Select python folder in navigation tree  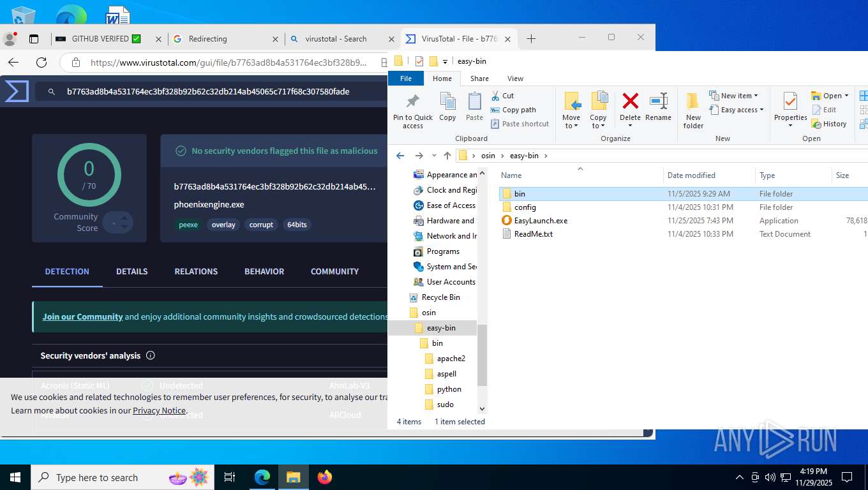click(x=449, y=389)
